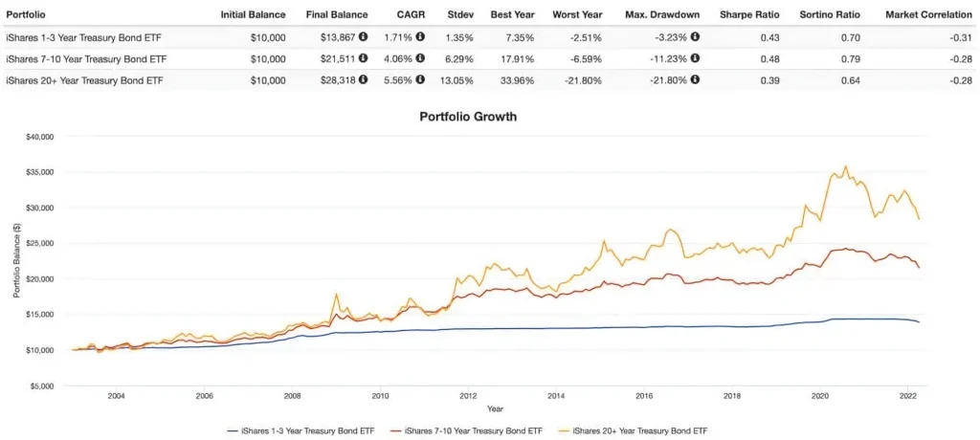980x440 pixels.
Task: Open info icon next to 1.71% CAGR
Action: coord(420,37)
